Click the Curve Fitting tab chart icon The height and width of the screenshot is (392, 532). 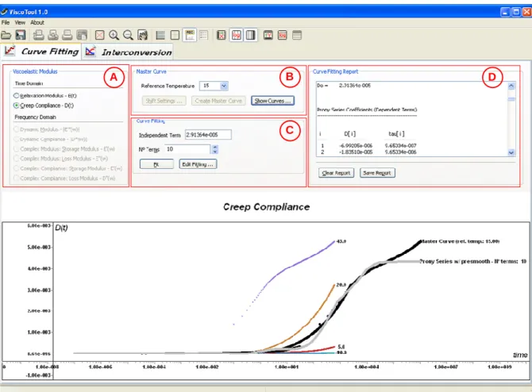point(10,51)
